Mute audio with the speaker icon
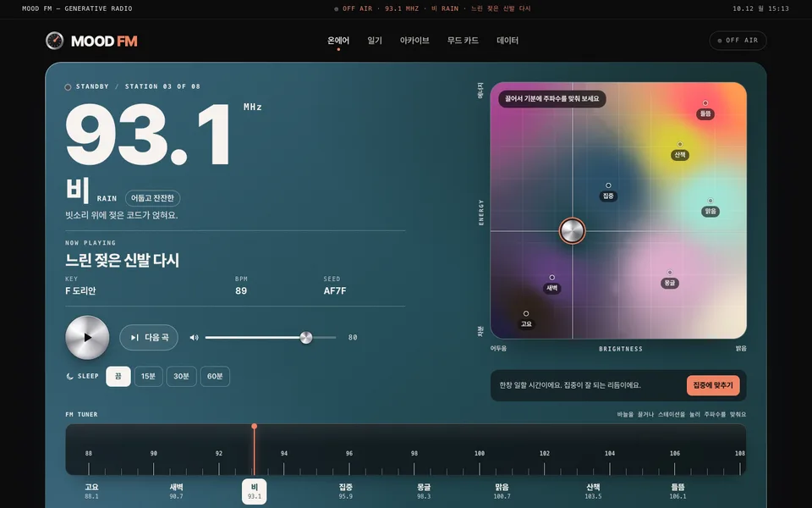 click(x=195, y=338)
